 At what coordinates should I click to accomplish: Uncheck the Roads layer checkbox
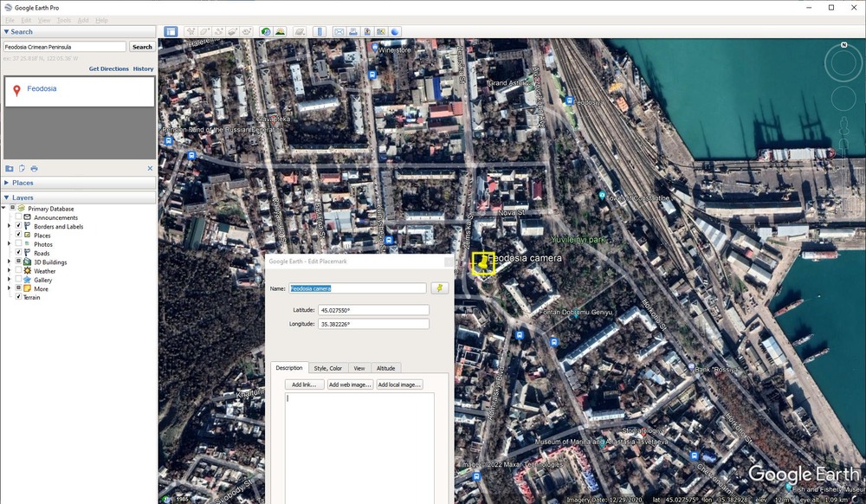click(x=18, y=252)
